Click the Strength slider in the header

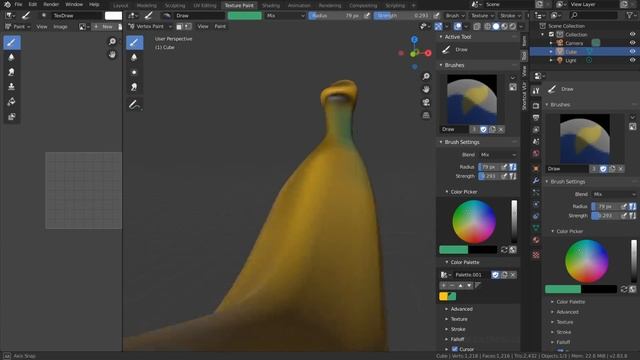(402, 16)
